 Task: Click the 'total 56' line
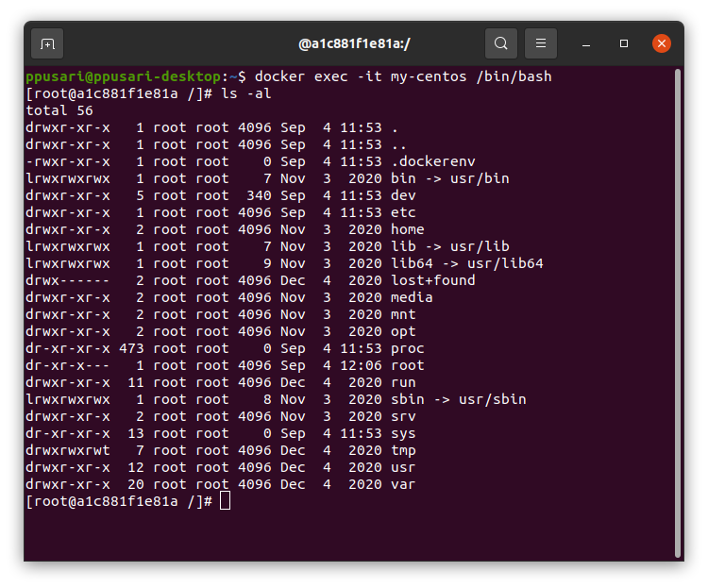click(x=59, y=110)
